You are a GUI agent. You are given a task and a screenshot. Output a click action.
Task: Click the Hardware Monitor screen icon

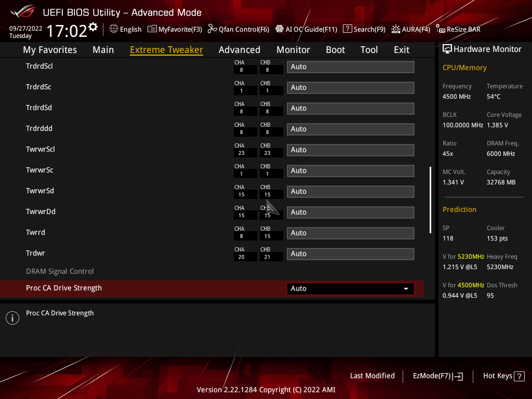tap(447, 49)
